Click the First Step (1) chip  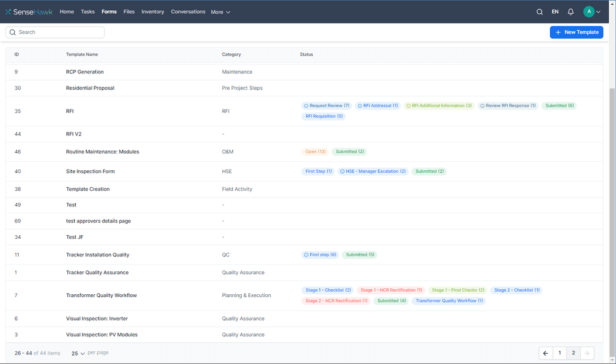(x=318, y=171)
